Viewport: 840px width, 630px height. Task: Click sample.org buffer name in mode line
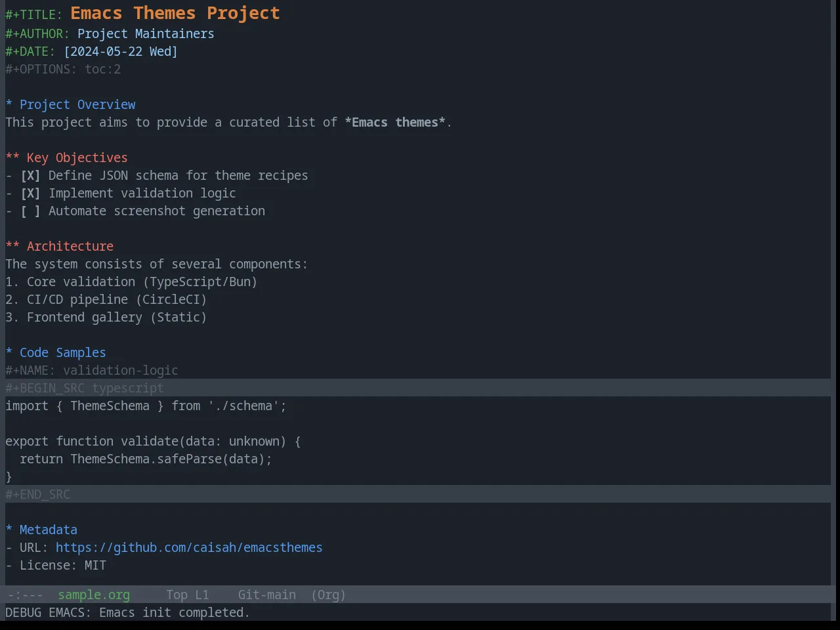94,595
